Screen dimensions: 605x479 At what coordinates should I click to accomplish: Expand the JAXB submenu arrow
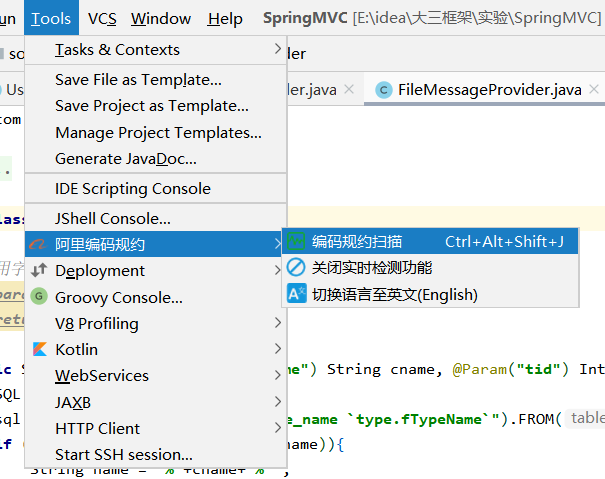pyautogui.click(x=277, y=402)
